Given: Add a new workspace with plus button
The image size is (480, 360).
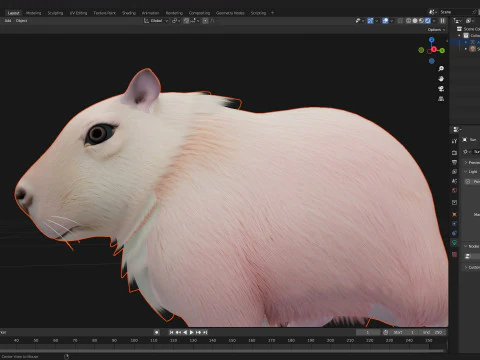Looking at the screenshot, I should 272,13.
